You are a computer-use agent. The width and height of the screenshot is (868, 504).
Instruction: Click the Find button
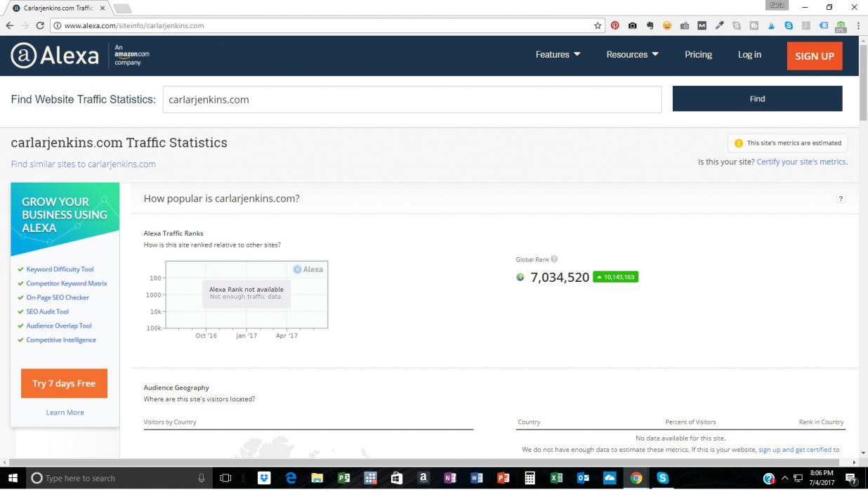pos(757,99)
